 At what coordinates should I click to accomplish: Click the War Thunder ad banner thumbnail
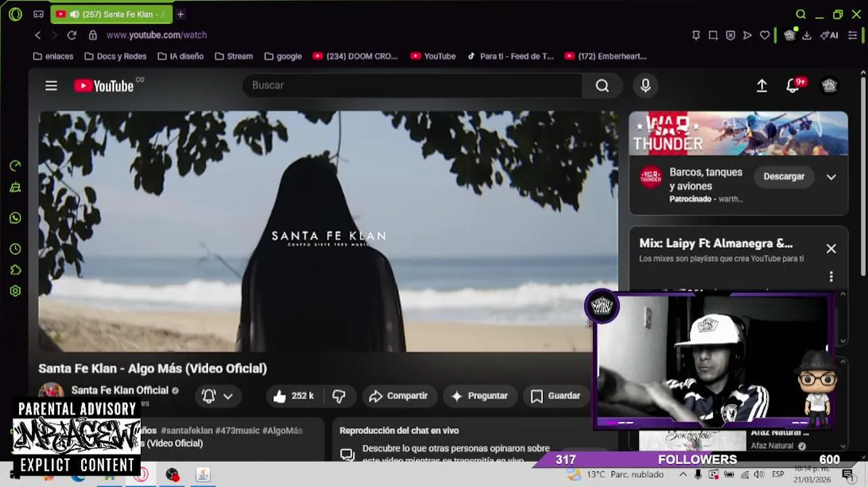point(738,134)
